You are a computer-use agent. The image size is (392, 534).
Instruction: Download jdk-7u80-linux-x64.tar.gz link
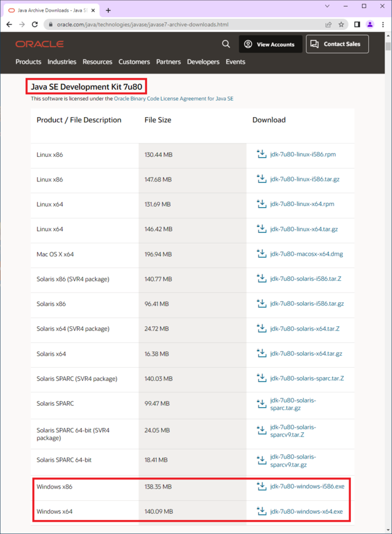[304, 229]
